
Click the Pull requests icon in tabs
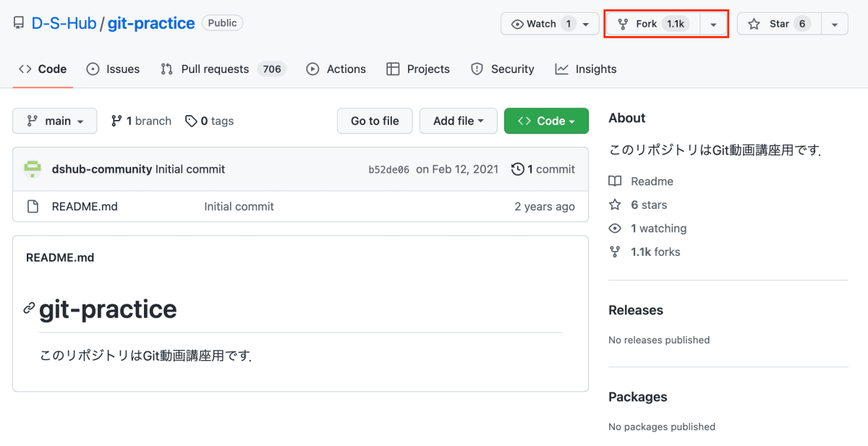pos(167,69)
